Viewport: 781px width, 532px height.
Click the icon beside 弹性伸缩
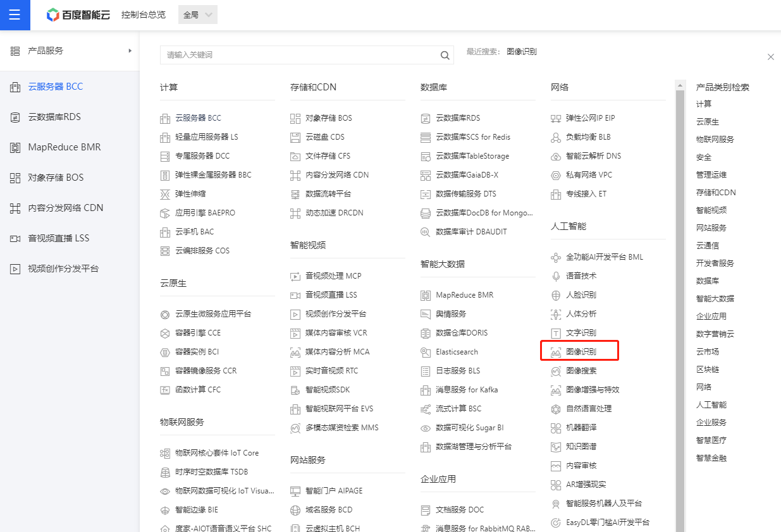165,194
